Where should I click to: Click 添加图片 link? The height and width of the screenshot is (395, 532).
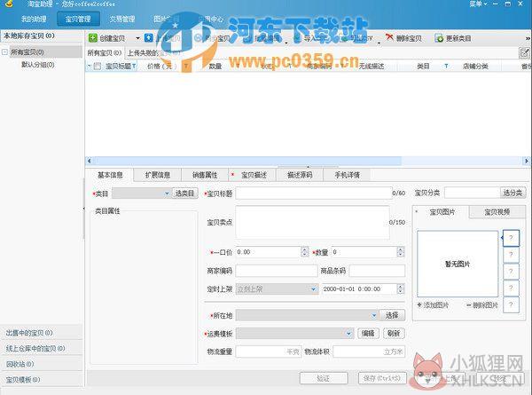(x=433, y=305)
